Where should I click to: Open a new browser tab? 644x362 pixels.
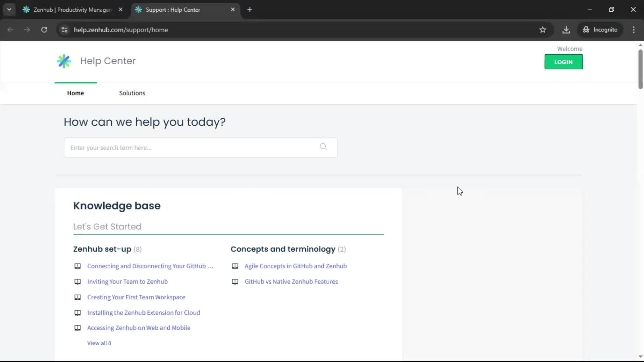pyautogui.click(x=250, y=9)
